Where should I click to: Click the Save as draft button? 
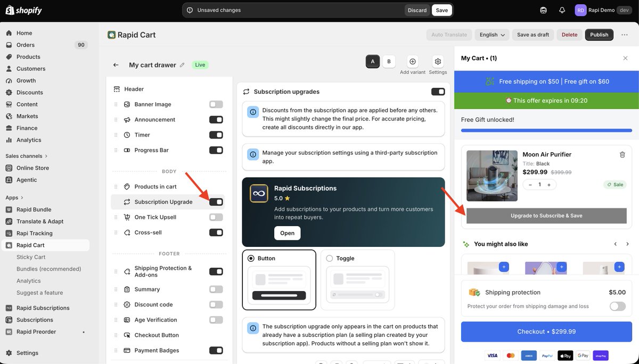[533, 35]
